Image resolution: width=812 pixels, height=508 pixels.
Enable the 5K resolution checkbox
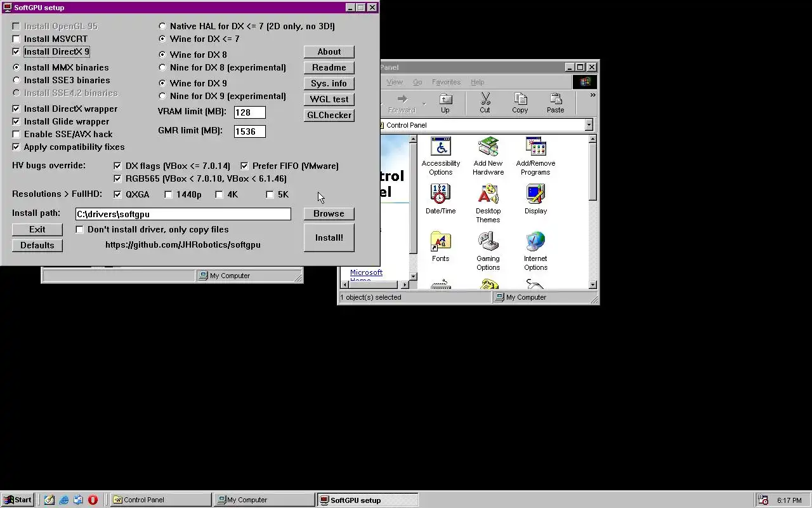[270, 194]
